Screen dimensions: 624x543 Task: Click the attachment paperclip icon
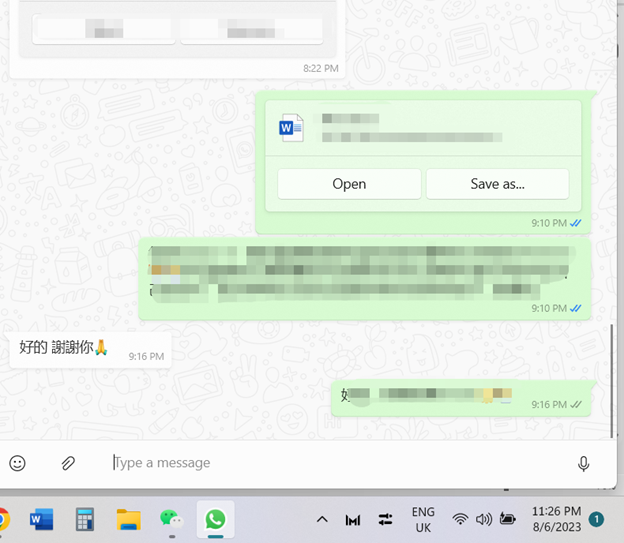tap(69, 463)
